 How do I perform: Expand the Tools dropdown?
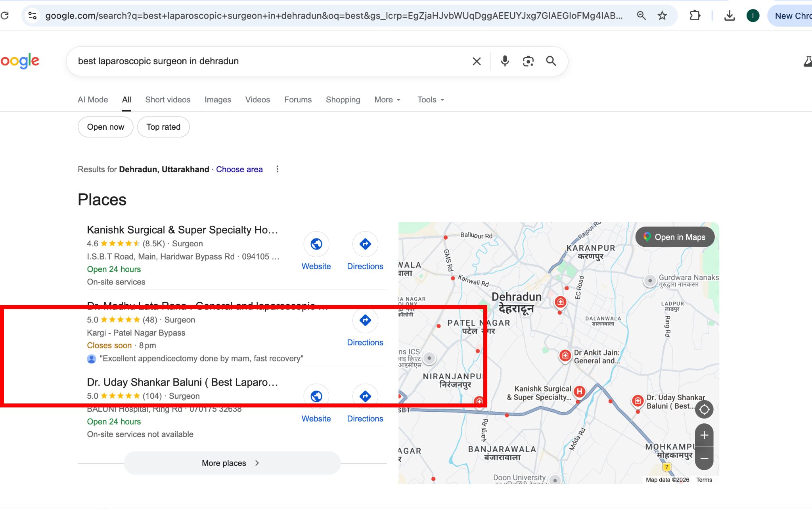(x=431, y=100)
